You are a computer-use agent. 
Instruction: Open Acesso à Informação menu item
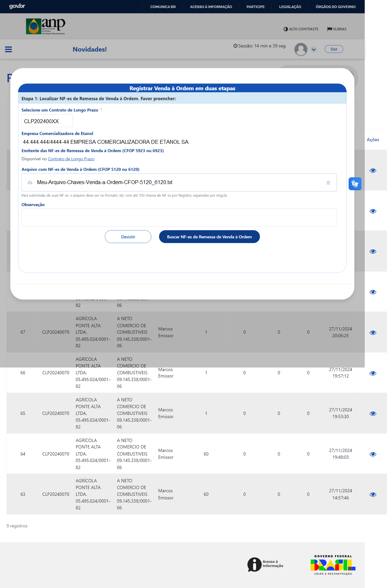[211, 7]
